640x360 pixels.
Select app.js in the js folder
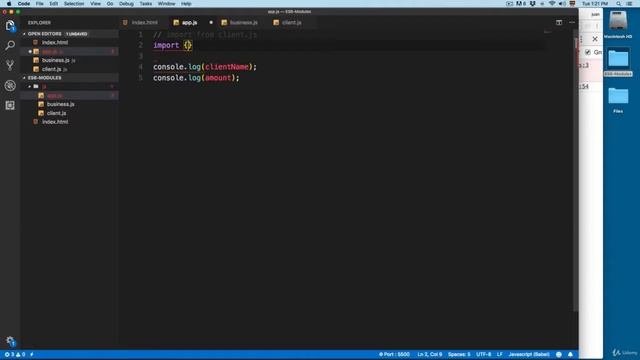coord(69,96)
